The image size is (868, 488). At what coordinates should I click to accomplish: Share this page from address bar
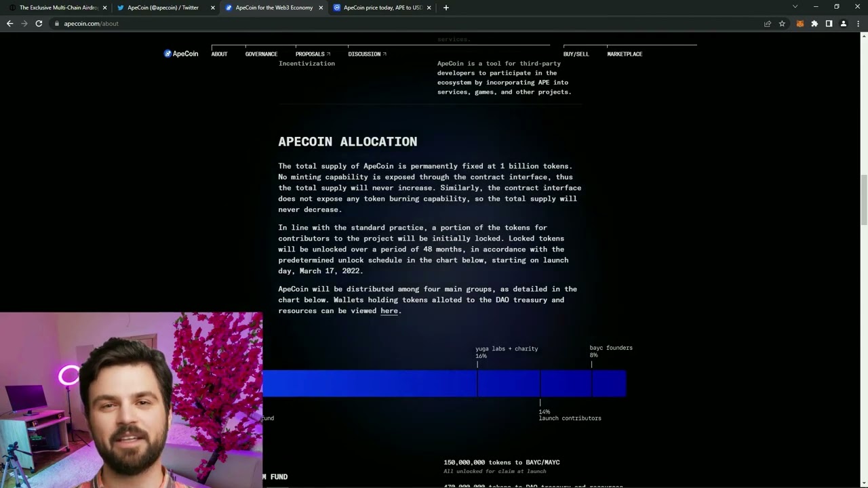(768, 24)
